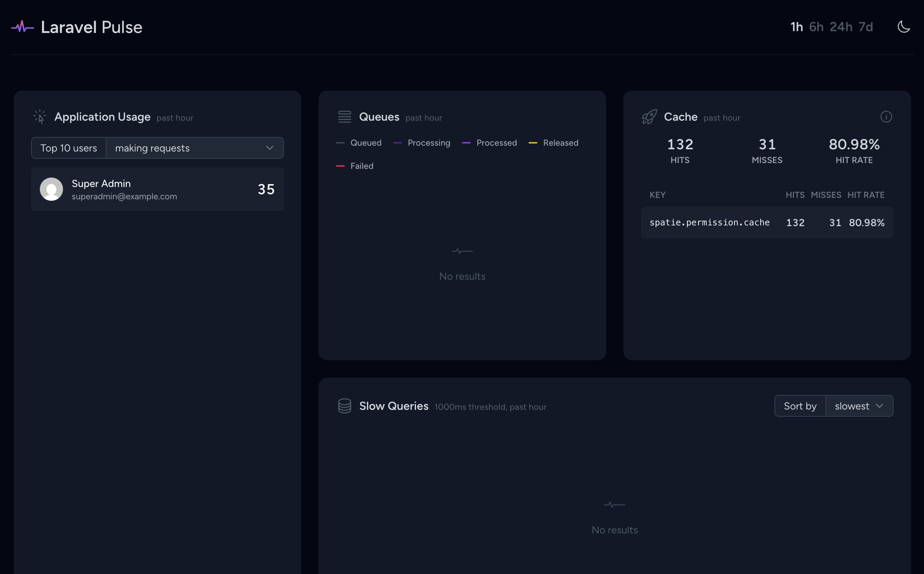924x574 pixels.
Task: Open the Sort by 'slowest' dropdown
Action: tap(859, 406)
